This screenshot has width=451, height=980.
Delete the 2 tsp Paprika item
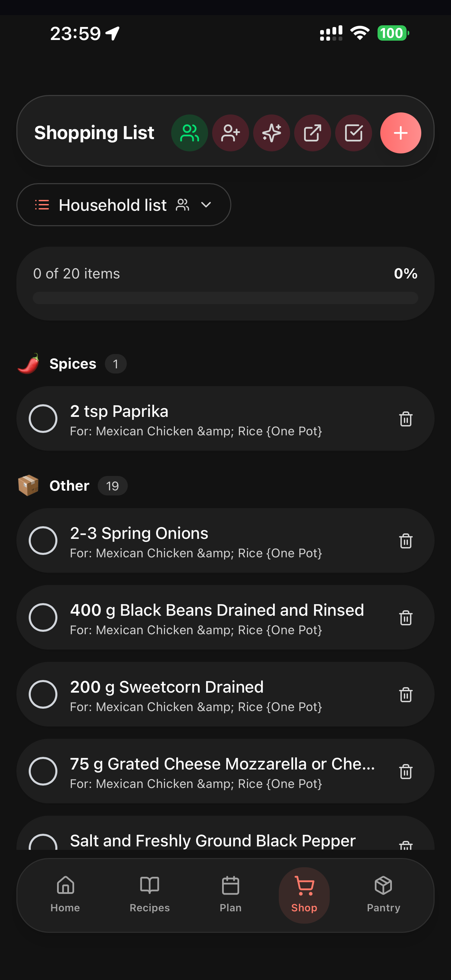pos(406,419)
